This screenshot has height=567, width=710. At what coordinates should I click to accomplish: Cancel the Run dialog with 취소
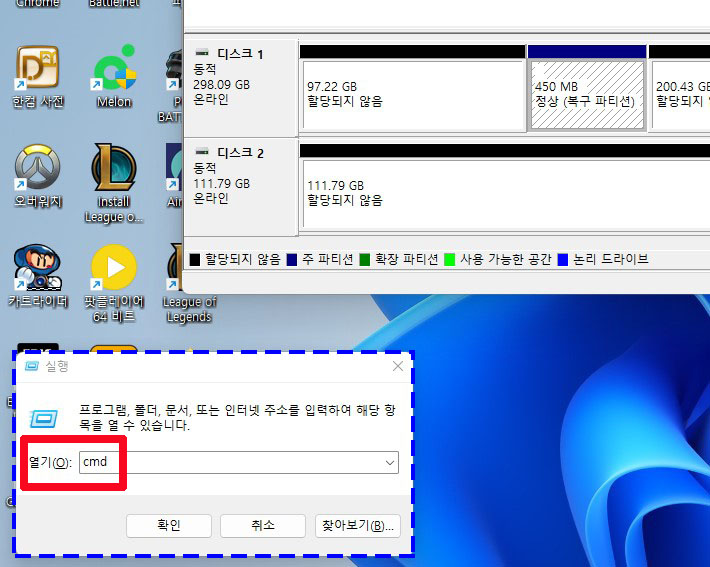(x=263, y=525)
